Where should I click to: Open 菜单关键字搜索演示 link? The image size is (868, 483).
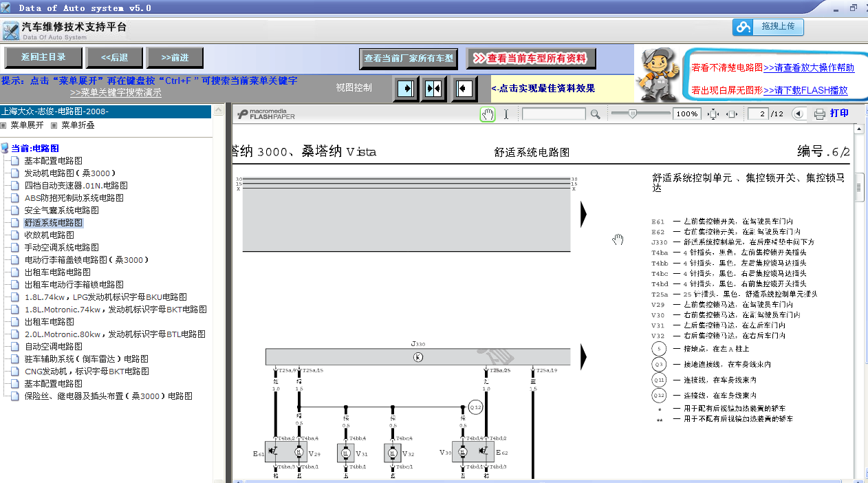click(x=116, y=93)
